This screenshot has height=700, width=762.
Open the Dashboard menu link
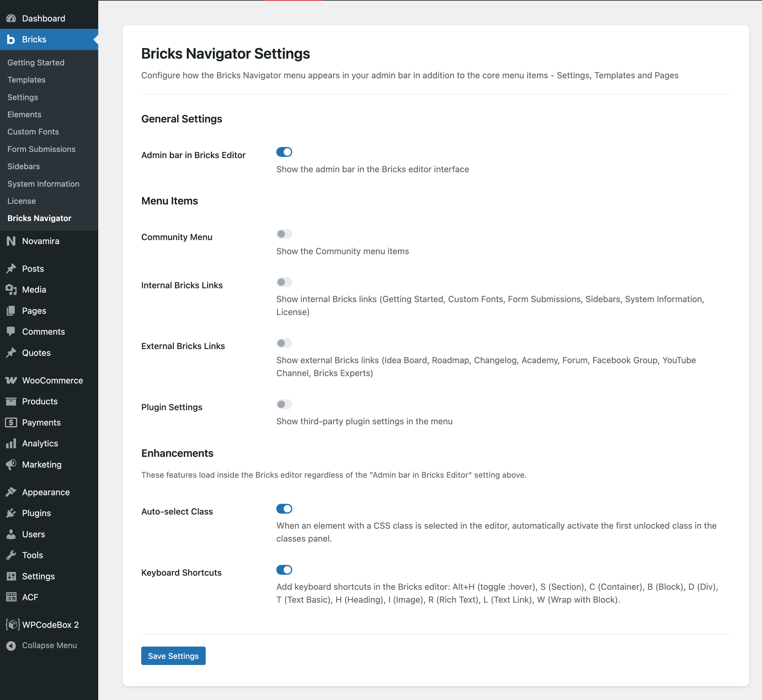pos(44,18)
